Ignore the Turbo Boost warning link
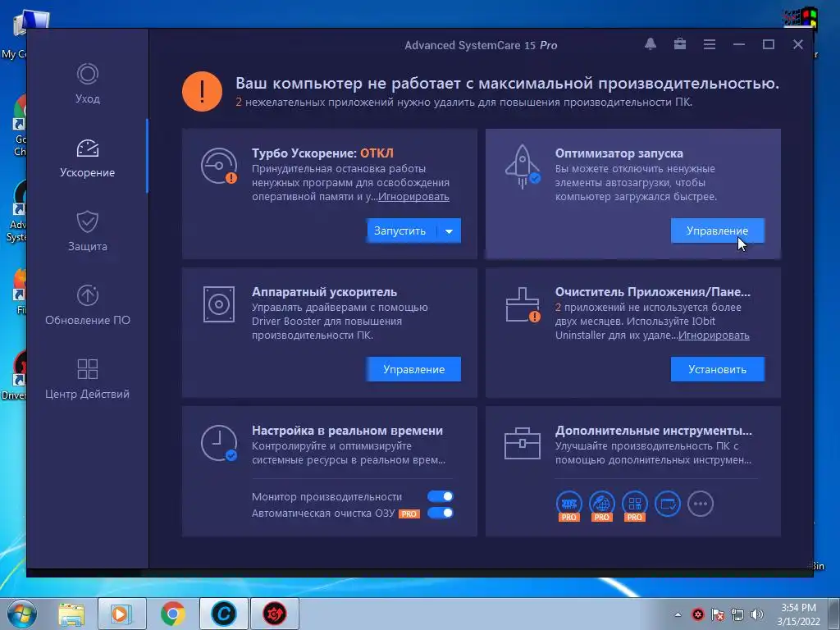840x630 pixels. 413,197
